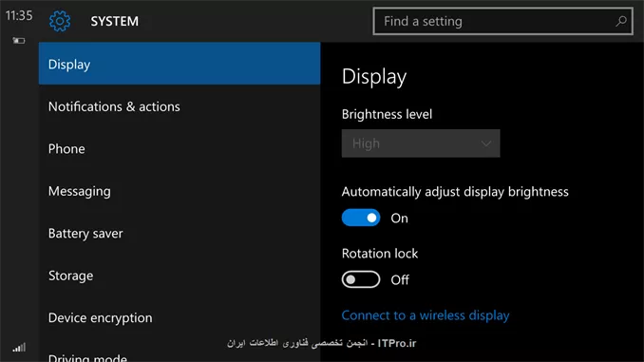Open Storage settings

[x=180, y=276]
